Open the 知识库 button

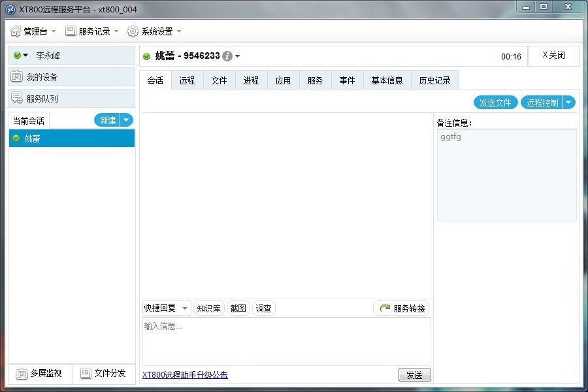(209, 308)
